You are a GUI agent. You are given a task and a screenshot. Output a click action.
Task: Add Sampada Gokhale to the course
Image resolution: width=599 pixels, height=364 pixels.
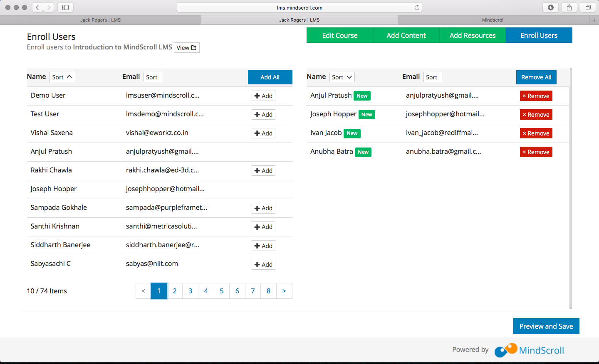point(263,208)
